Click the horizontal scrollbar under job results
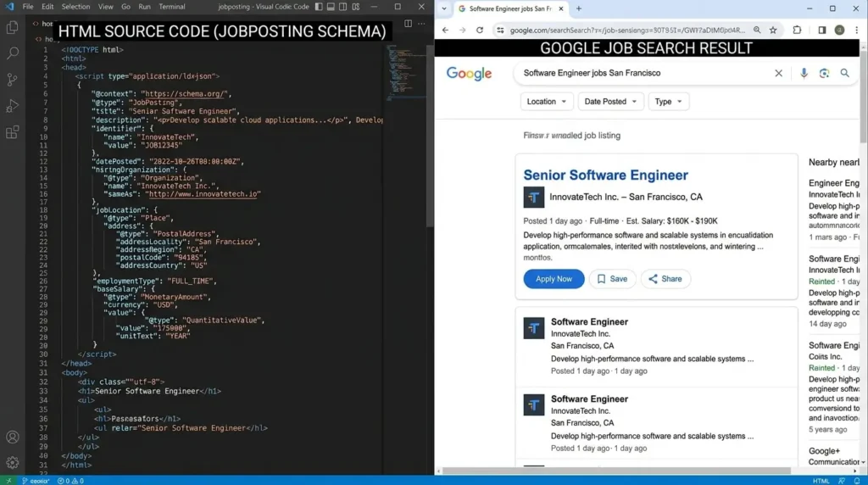 [619, 471]
